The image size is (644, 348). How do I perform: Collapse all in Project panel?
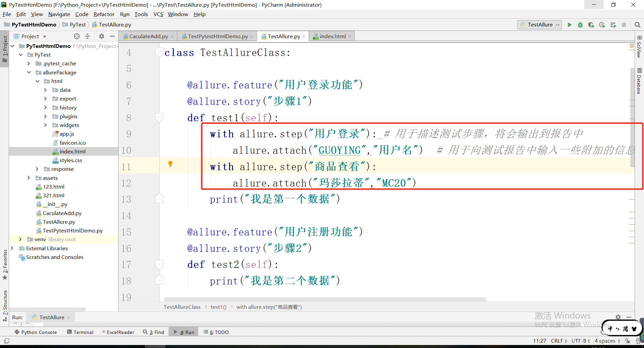(88, 36)
